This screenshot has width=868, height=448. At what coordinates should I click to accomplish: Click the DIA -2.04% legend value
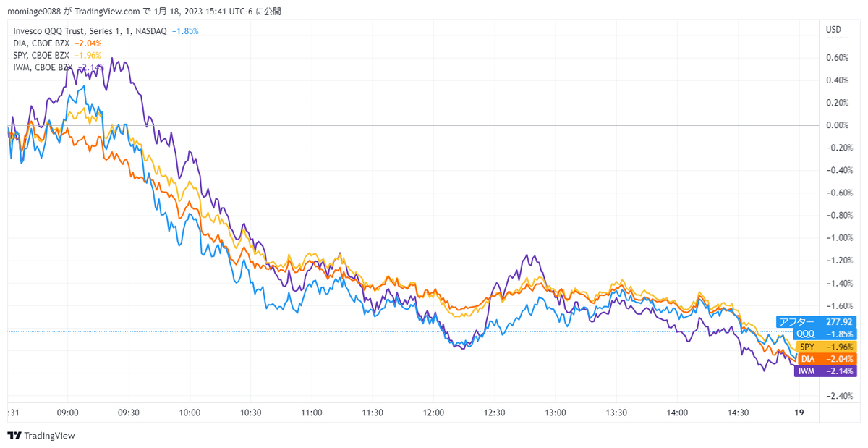pos(88,43)
